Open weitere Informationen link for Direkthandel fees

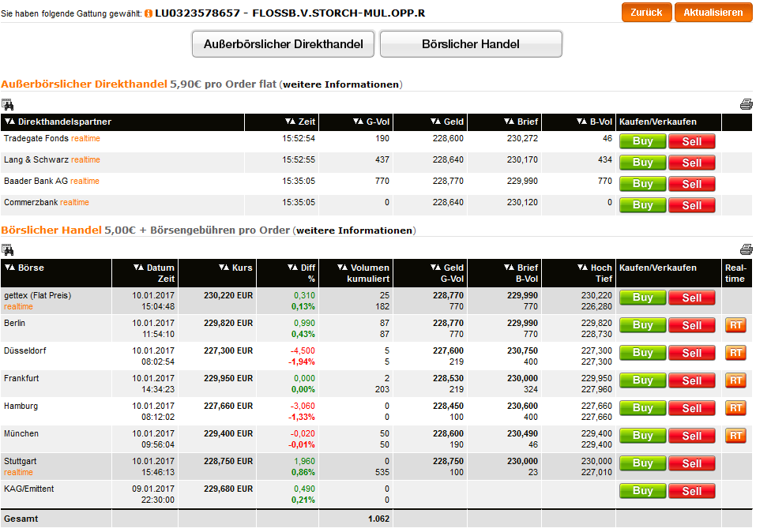[x=341, y=84]
